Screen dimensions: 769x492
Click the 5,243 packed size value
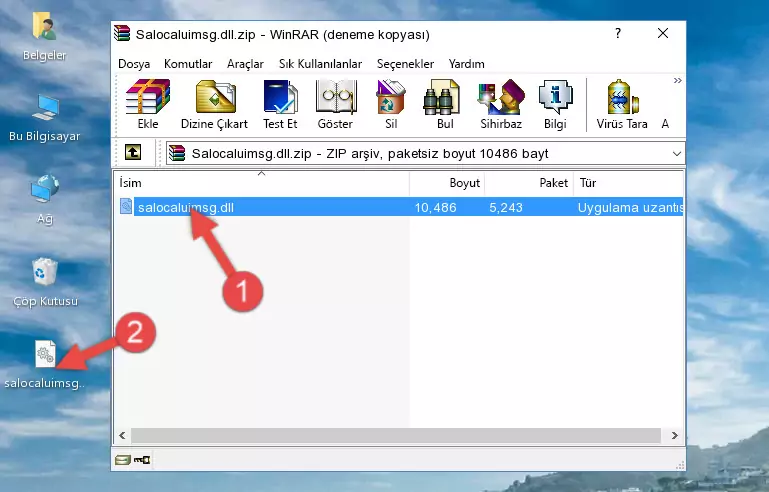coord(506,207)
